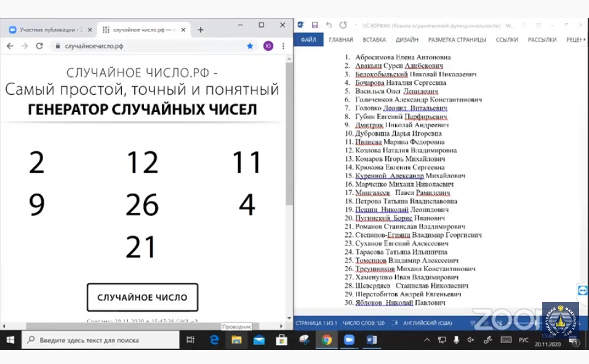Click the bookmark star in the address bar
The height and width of the screenshot is (364, 589).
pyautogui.click(x=250, y=45)
